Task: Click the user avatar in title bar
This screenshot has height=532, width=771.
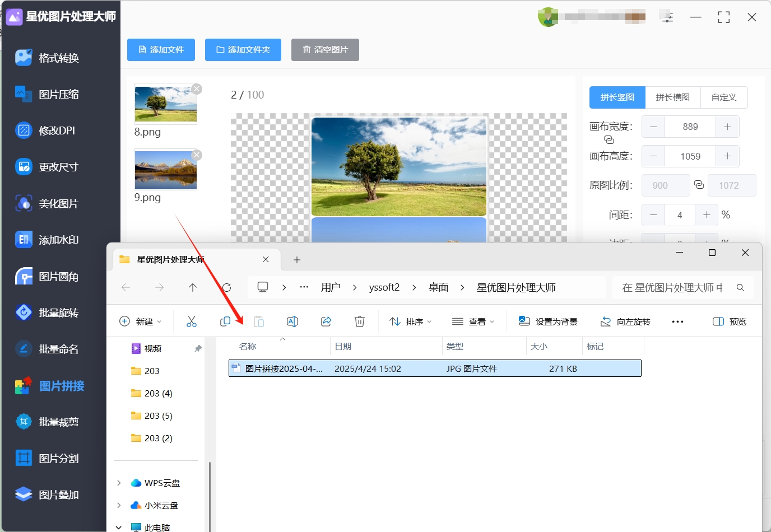Action: (x=548, y=17)
